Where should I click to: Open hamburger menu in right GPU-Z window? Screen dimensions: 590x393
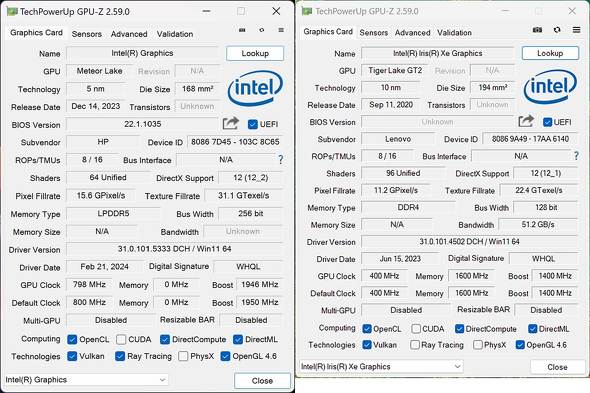point(576,29)
